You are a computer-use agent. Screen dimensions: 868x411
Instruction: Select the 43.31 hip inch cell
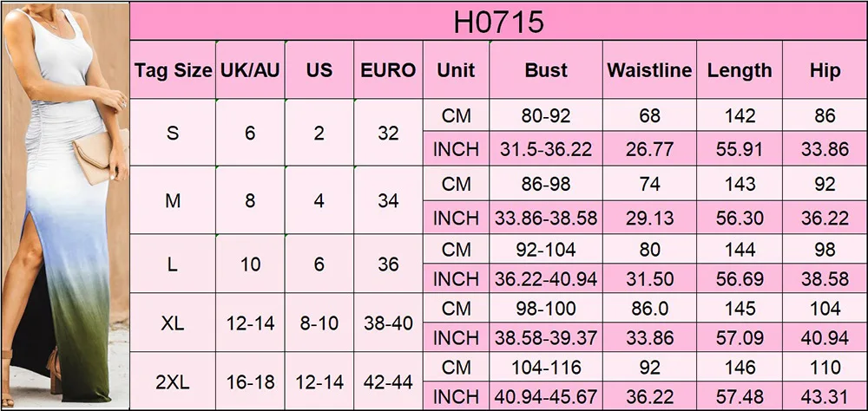pyautogui.click(x=825, y=396)
